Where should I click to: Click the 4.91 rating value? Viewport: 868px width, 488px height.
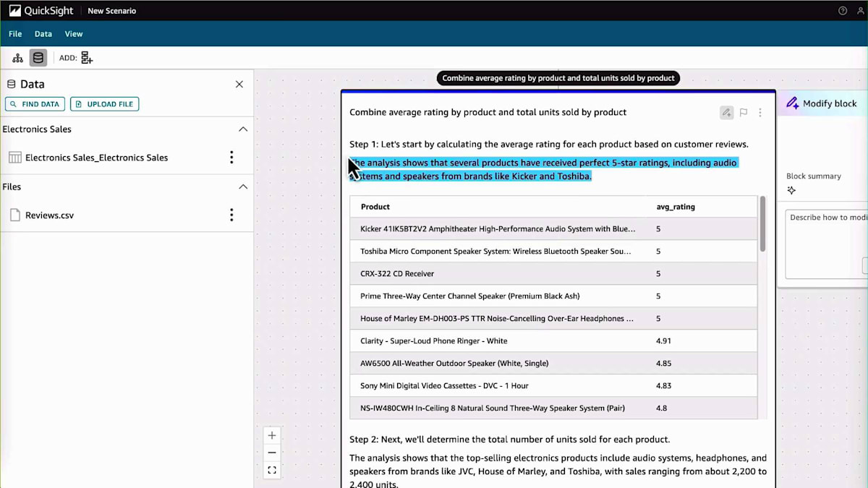pyautogui.click(x=663, y=341)
